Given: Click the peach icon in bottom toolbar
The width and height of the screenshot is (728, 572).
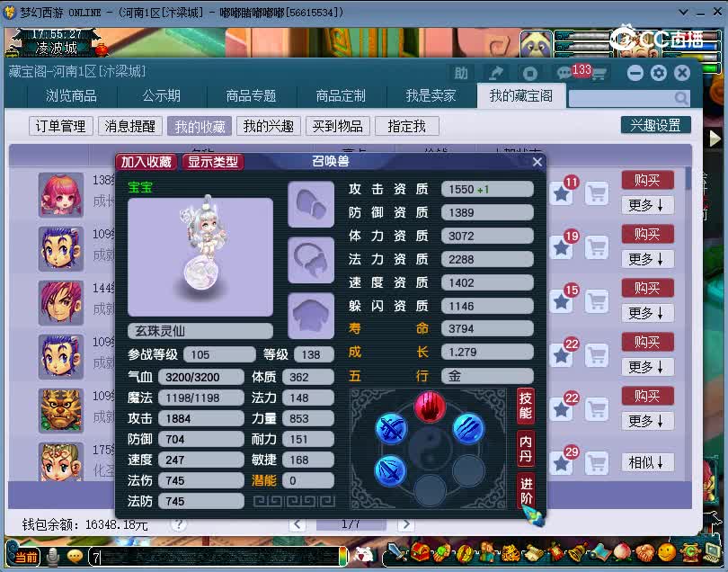Looking at the screenshot, I should pyautogui.click(x=623, y=552).
